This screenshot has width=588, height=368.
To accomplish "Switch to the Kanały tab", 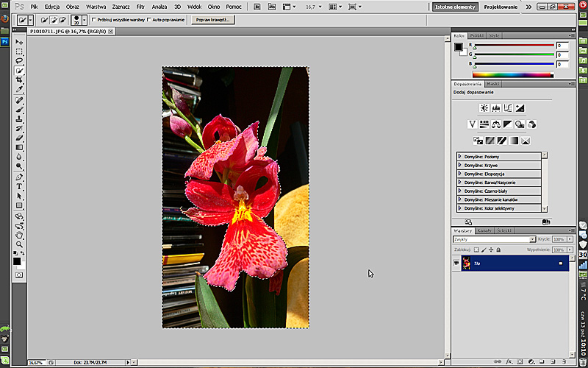I will (484, 231).
